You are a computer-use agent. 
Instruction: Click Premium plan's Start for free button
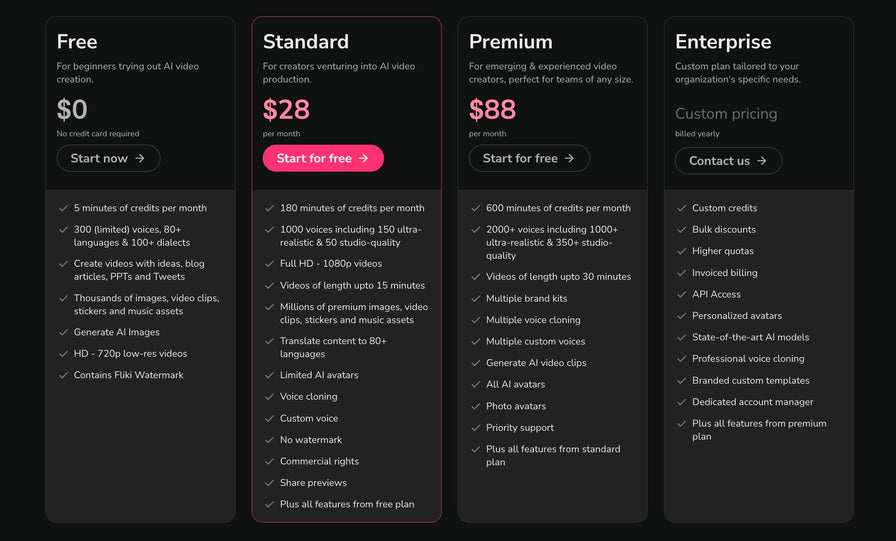[x=529, y=158]
